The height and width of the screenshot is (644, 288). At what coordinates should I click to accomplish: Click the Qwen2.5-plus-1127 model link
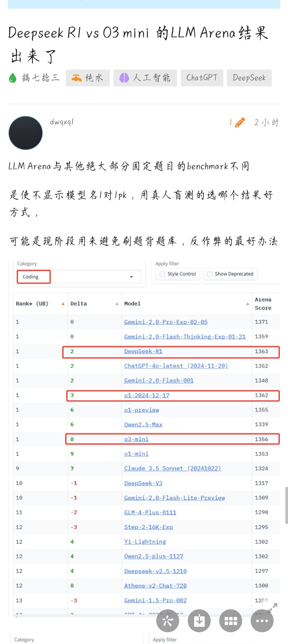coord(154,557)
